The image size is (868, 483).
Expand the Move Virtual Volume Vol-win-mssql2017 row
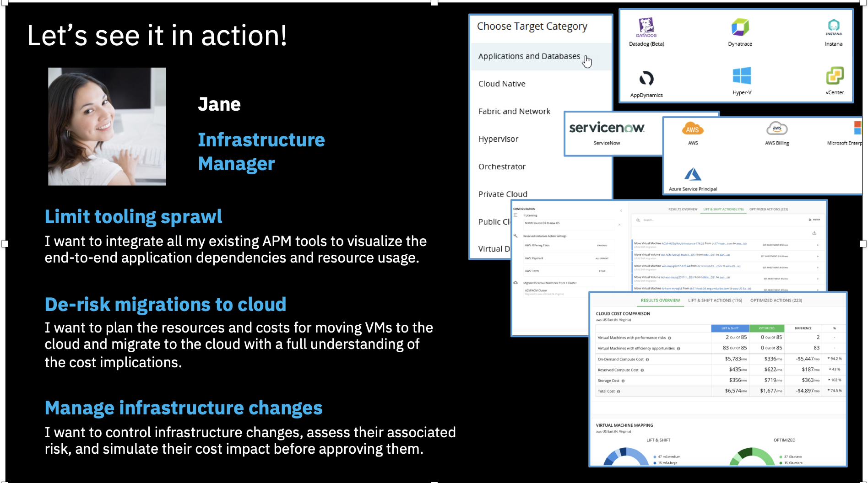[818, 279]
